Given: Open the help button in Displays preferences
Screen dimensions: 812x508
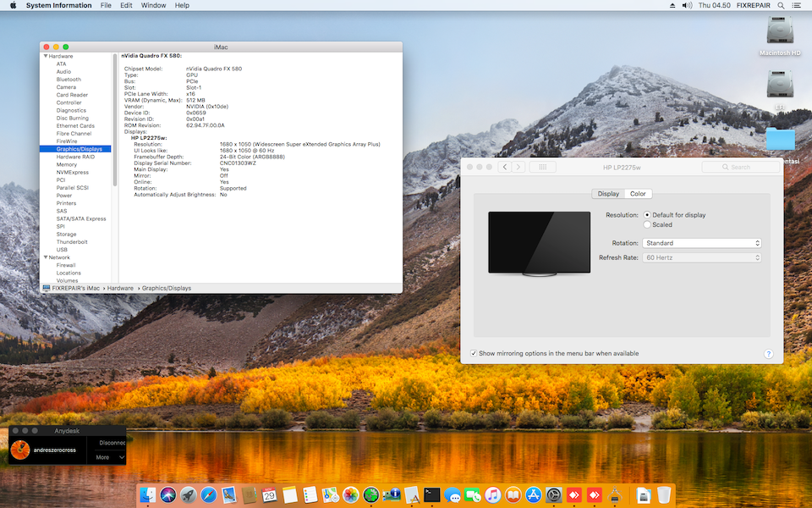Looking at the screenshot, I should click(x=769, y=354).
